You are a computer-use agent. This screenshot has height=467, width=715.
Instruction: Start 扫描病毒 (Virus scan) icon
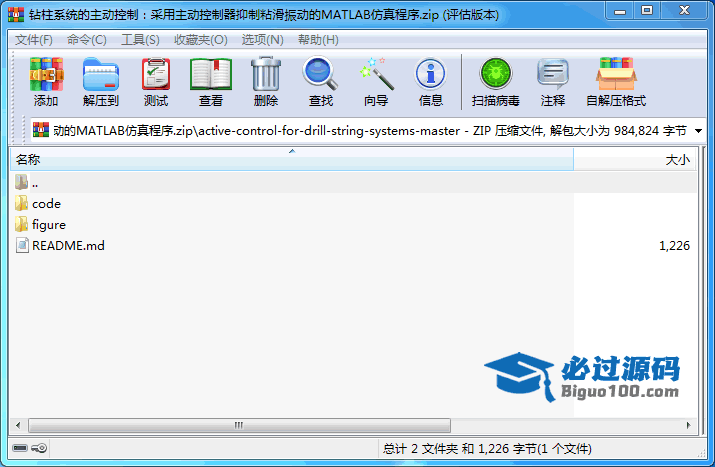pos(496,73)
